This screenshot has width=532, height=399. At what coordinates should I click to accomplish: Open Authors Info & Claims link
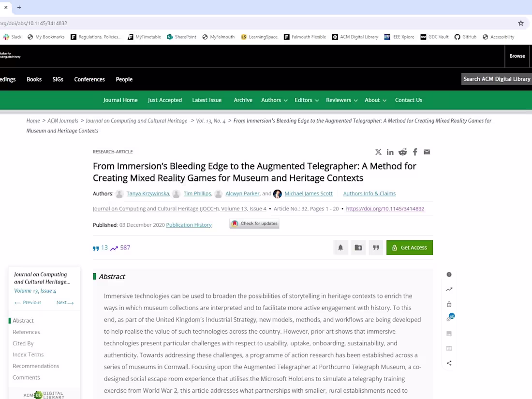pos(369,193)
